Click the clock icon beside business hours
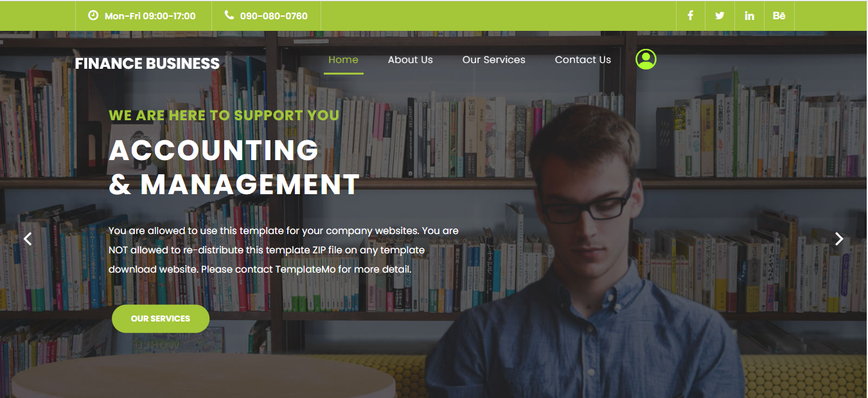Viewport: 868px width, 398px height. tap(93, 15)
